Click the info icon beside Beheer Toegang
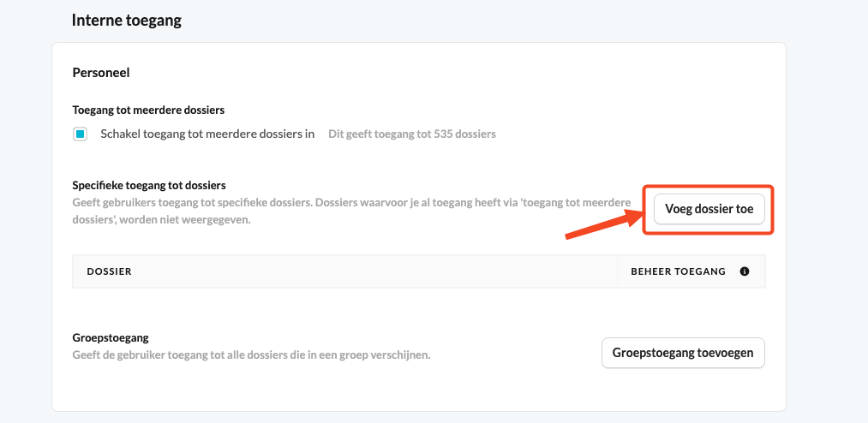This screenshot has width=868, height=423. point(745,271)
